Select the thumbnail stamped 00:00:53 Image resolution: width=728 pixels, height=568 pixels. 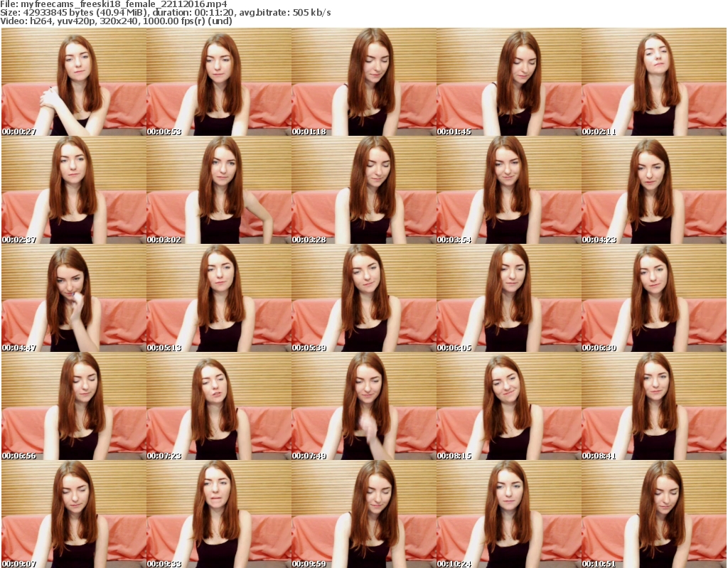tap(219, 82)
